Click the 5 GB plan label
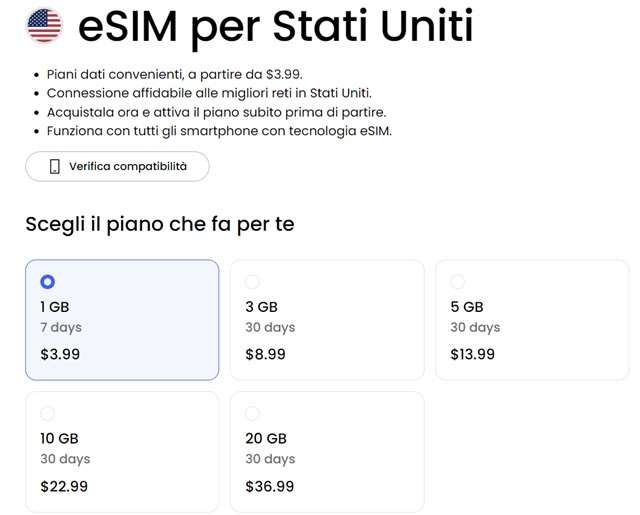This screenshot has width=640, height=515. pyautogui.click(x=466, y=307)
